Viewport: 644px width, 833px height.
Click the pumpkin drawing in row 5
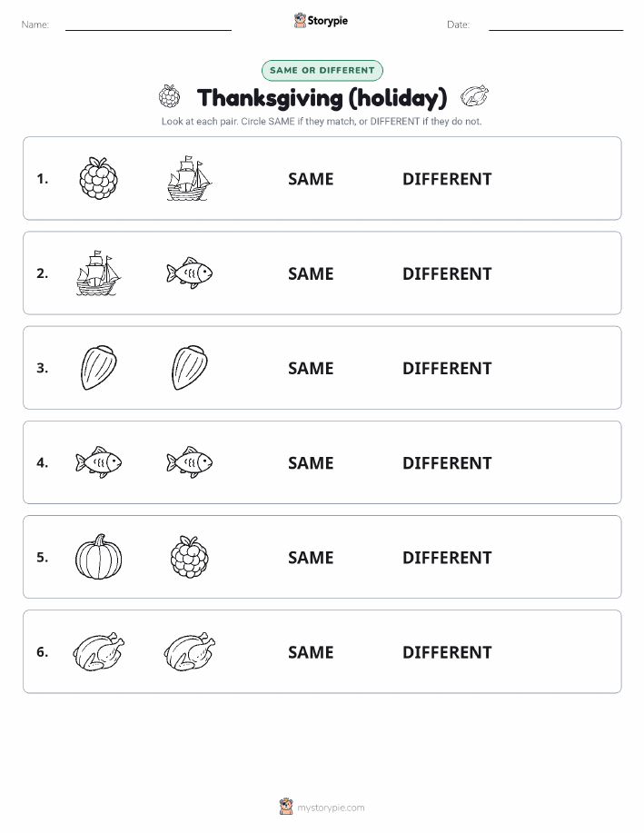[98, 557]
